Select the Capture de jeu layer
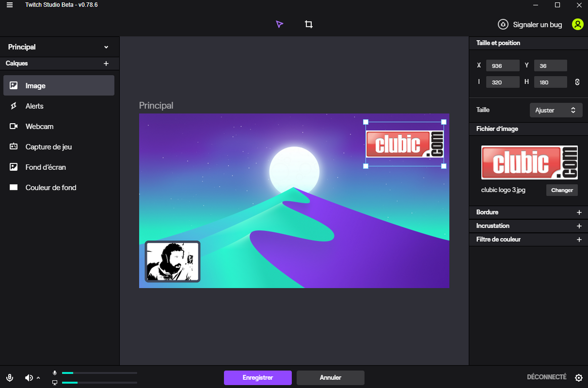588x388 pixels. click(59, 147)
